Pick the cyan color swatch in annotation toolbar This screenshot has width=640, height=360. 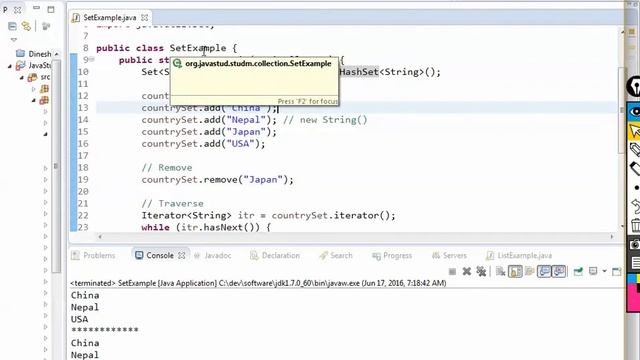[631, 279]
